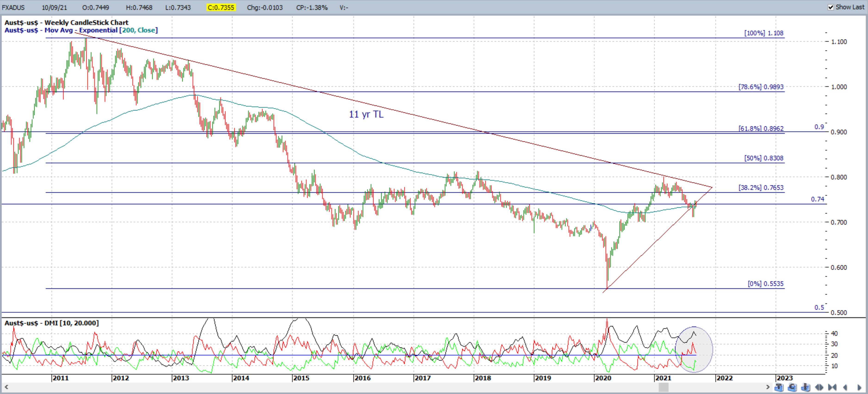Click the Chg:-0.0103 value
Image resolution: width=868 pixels, height=394 pixels.
pos(265,7)
